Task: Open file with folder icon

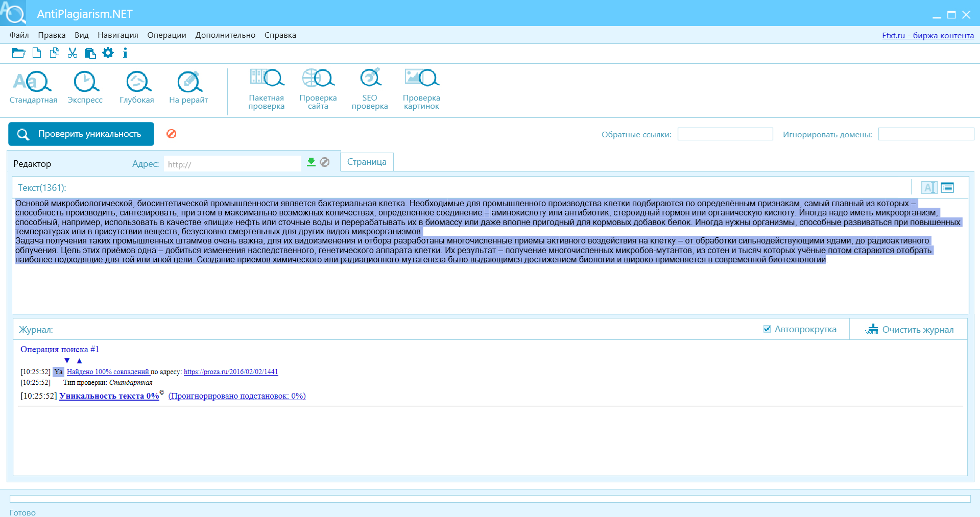Action: pos(18,53)
